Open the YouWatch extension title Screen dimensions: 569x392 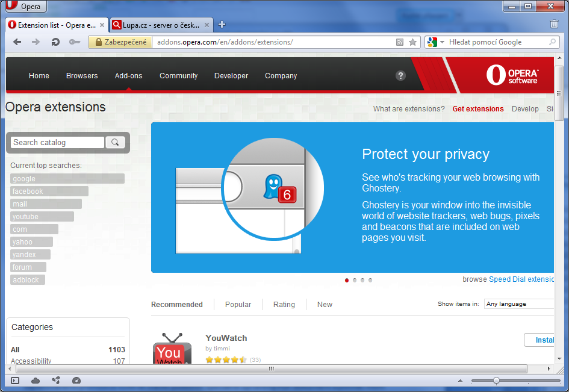coord(226,338)
